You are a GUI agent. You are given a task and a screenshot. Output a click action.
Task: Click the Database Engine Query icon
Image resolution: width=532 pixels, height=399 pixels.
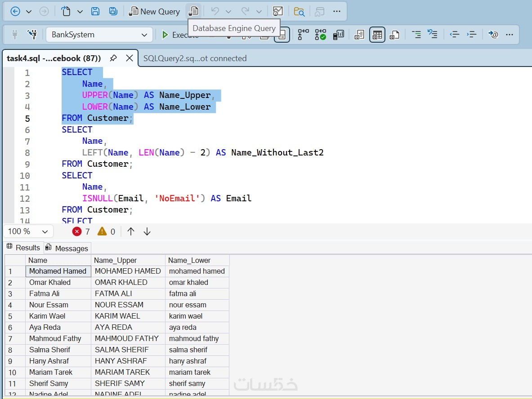click(x=193, y=11)
